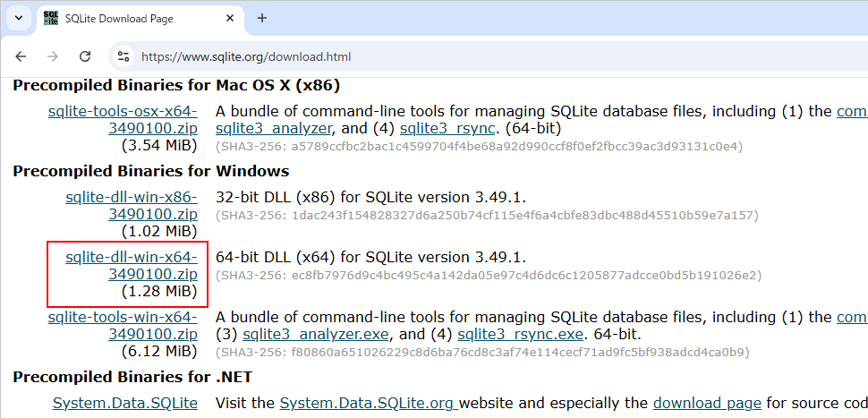Open the sqlite3_analyzer.exe link
Image resolution: width=868 pixels, height=418 pixels.
[317, 335]
